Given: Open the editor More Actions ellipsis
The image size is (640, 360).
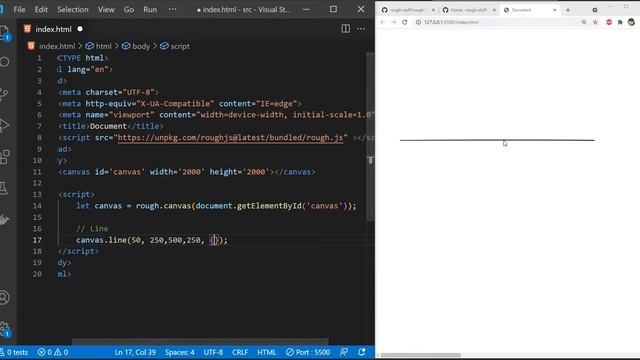Looking at the screenshot, I should 361,29.
